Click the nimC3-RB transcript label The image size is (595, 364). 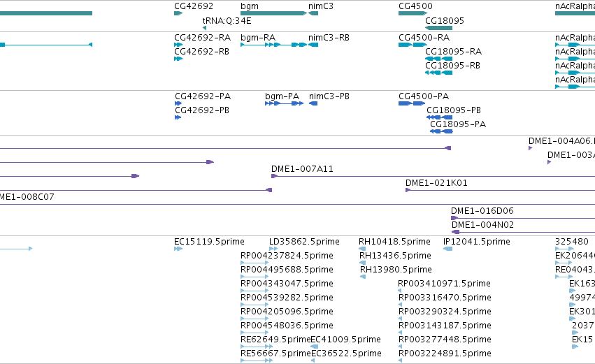point(329,38)
